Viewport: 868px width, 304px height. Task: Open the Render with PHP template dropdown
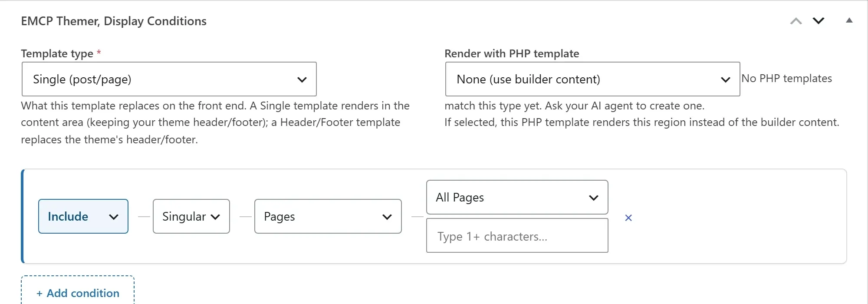point(592,79)
